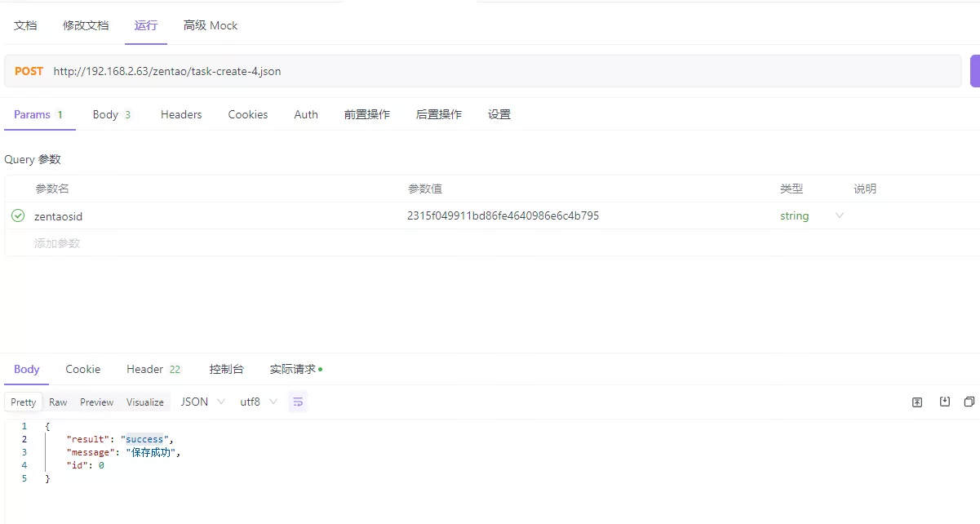
Task: Open the POST method selector
Action: point(29,71)
